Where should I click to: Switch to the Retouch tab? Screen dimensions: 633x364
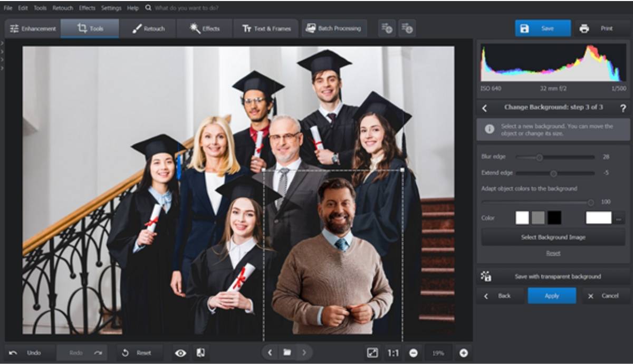tap(148, 28)
